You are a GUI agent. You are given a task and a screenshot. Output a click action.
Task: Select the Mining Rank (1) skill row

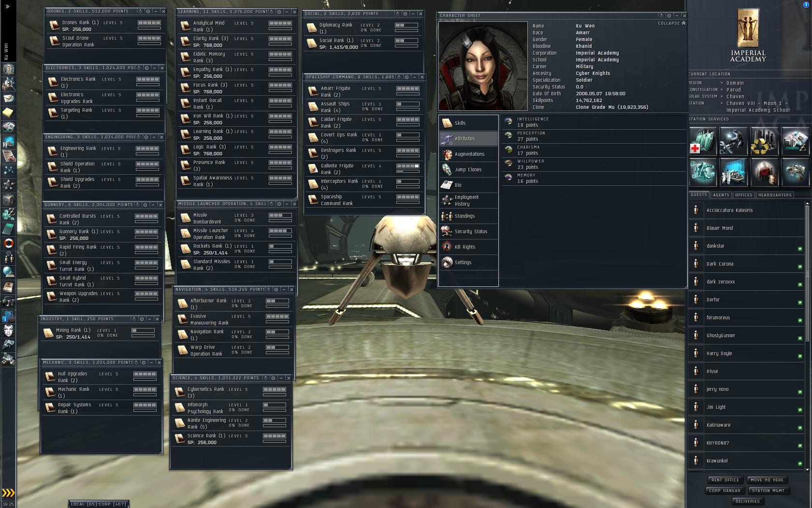[x=99, y=333]
